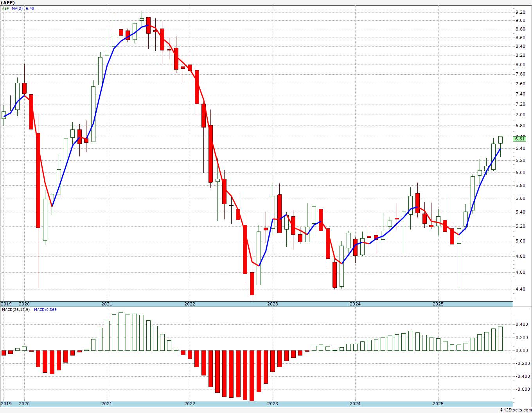The image size is (532, 413).
Task: Click the 4.80 price axis label
Action: coord(520,257)
